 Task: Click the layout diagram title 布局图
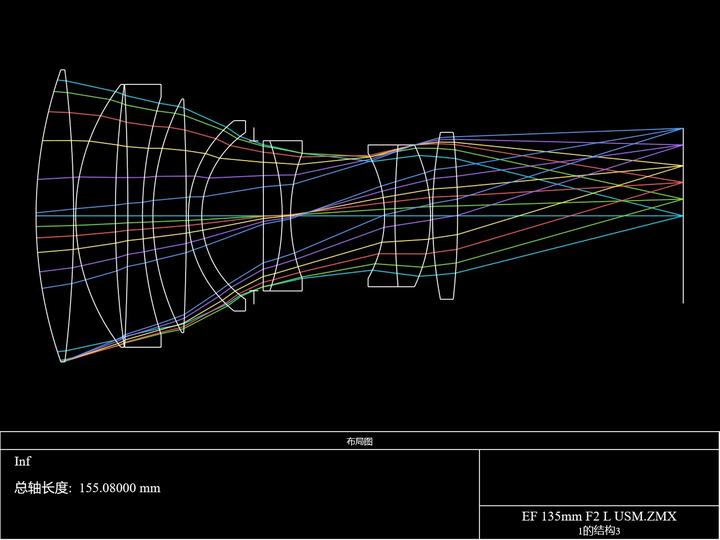click(360, 441)
